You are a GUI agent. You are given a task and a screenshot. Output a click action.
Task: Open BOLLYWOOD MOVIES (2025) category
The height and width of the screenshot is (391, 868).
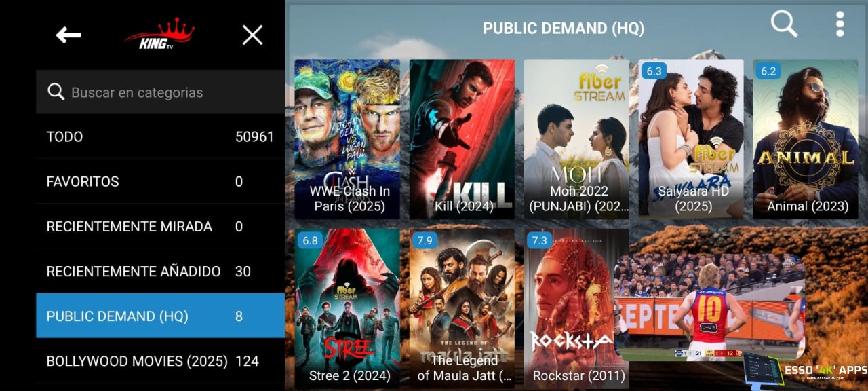click(x=161, y=360)
